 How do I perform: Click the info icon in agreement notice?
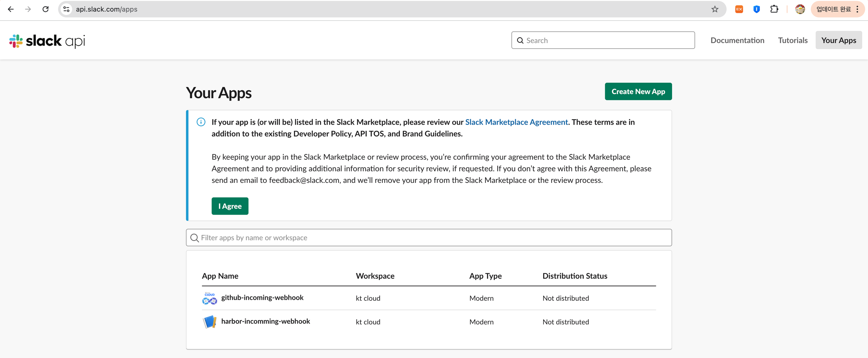[x=201, y=122]
